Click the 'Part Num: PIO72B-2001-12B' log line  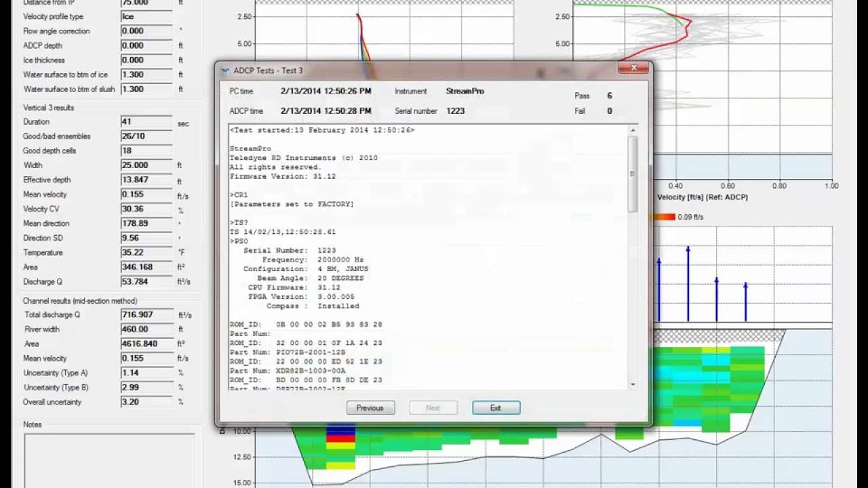(x=287, y=352)
